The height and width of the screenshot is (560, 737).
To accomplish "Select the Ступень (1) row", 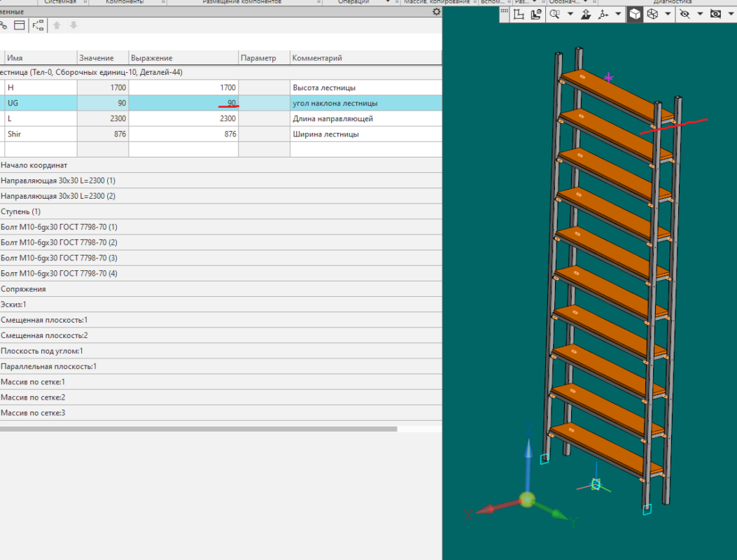I will click(221, 211).
